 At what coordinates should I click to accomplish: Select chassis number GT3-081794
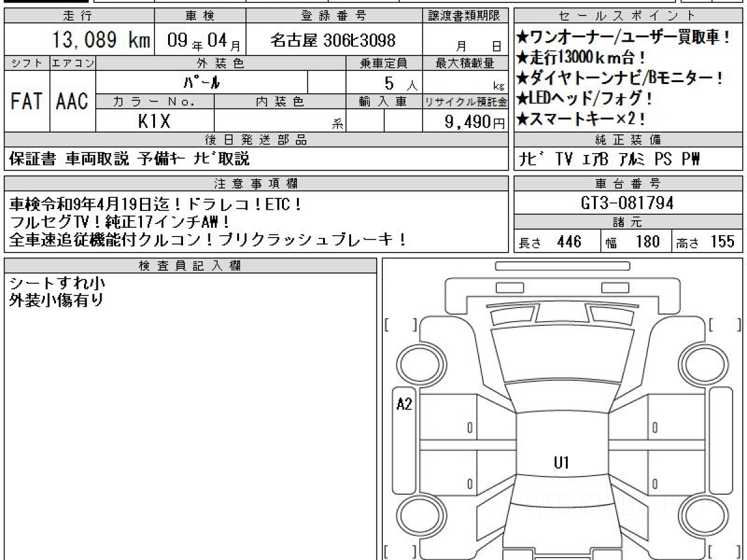point(626,203)
